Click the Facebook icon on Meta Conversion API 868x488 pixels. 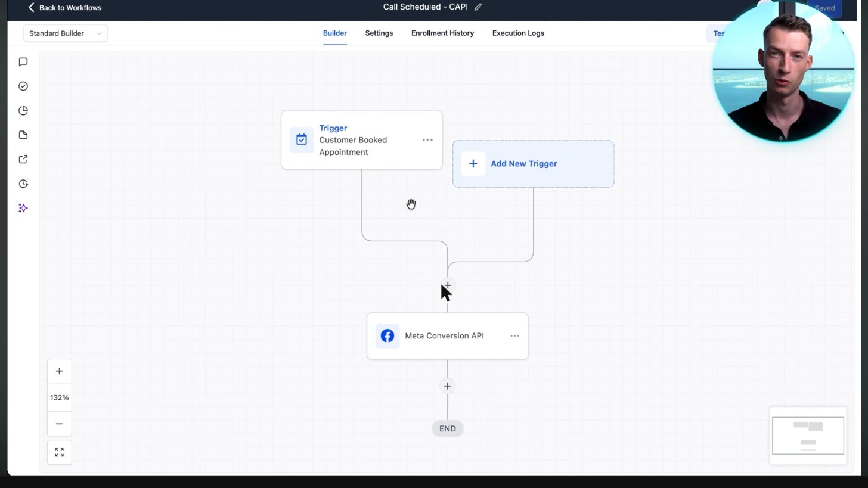click(387, 336)
